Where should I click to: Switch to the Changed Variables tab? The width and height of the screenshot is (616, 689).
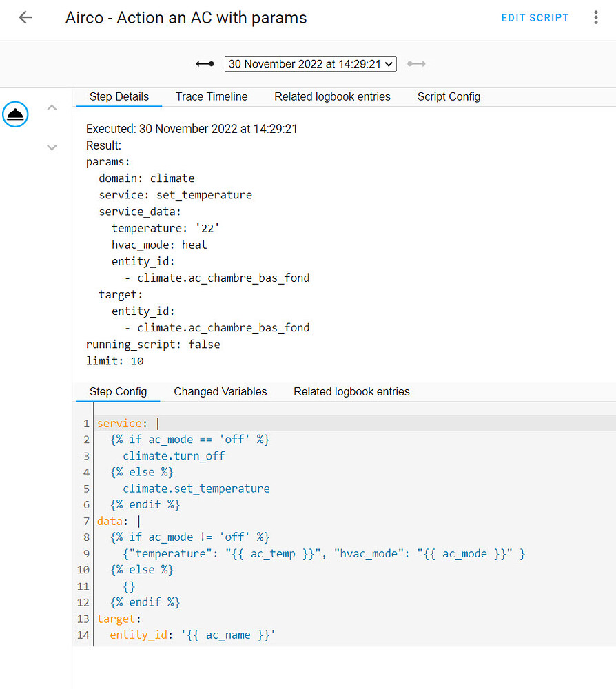click(x=220, y=391)
